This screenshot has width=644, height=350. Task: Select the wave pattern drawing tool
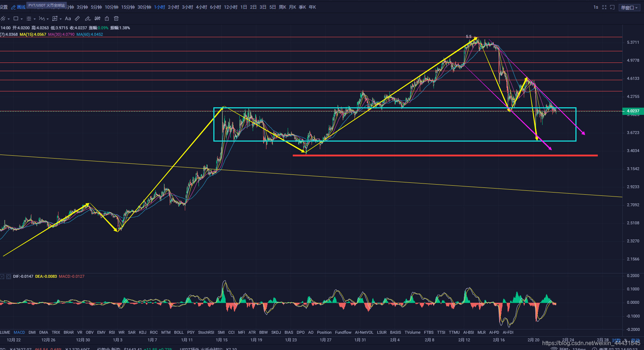coord(42,18)
